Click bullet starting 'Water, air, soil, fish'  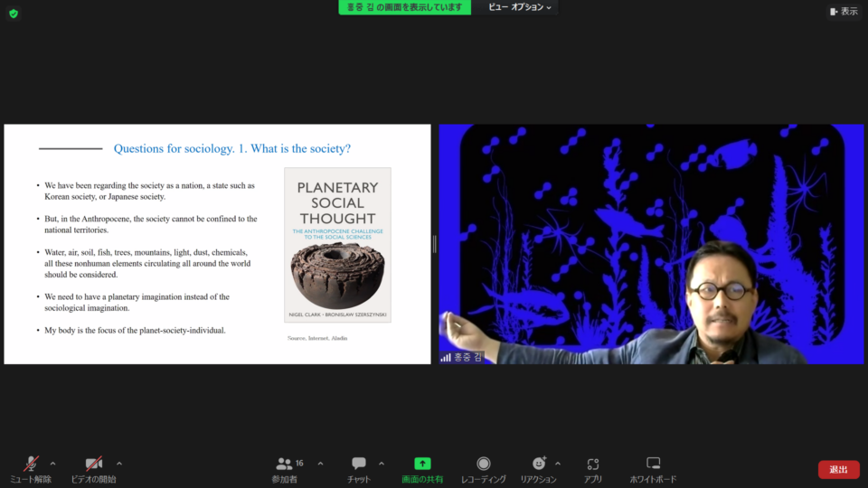[147, 263]
